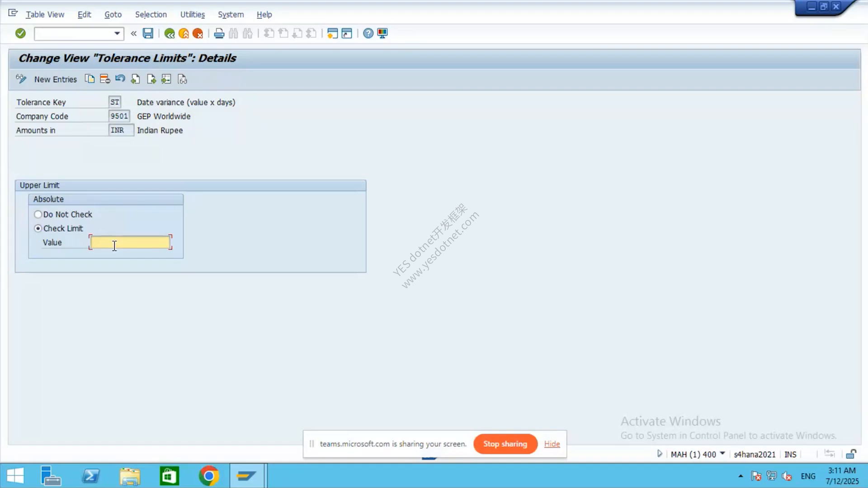Click the Print icon in the toolbar
Viewport: 868px width, 488px height.
tap(219, 33)
